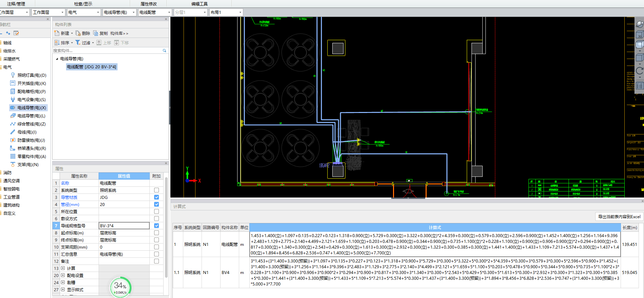The image size is (644, 298).
Task: Toggle 支架间距(mm) additional checkbox
Action: 157,247
